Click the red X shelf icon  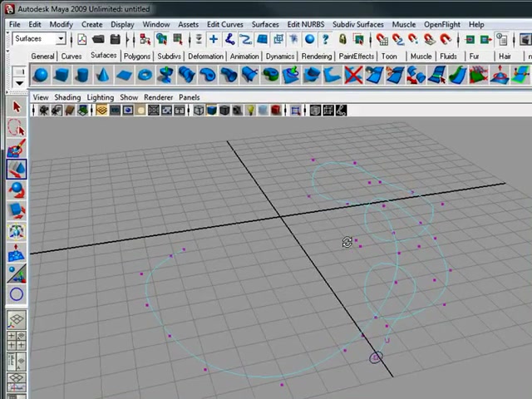[x=352, y=75]
